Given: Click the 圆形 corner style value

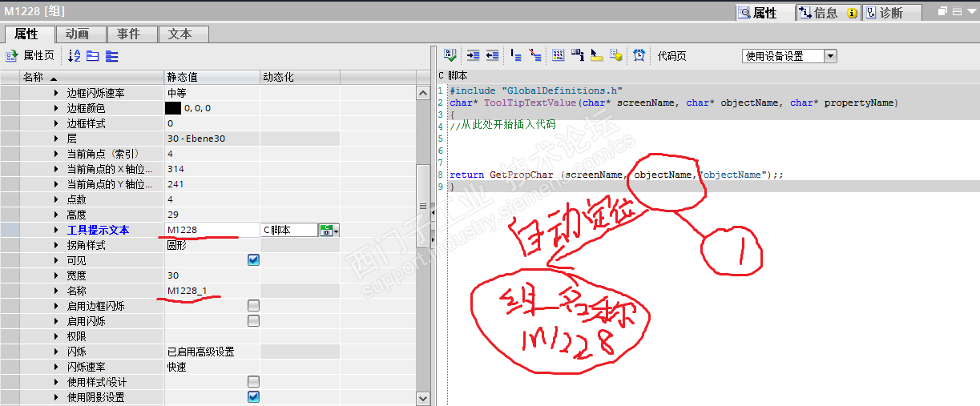Looking at the screenshot, I should [x=177, y=245].
